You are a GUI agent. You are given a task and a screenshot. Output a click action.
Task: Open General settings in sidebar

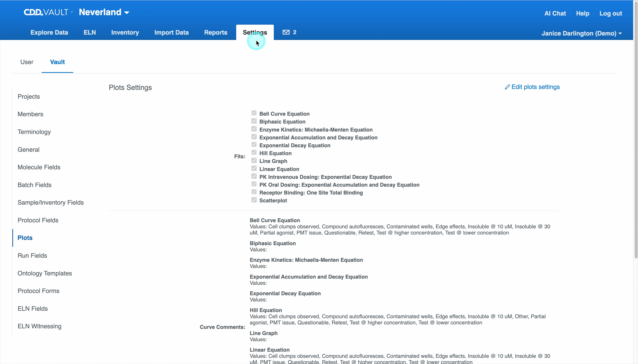coord(29,149)
